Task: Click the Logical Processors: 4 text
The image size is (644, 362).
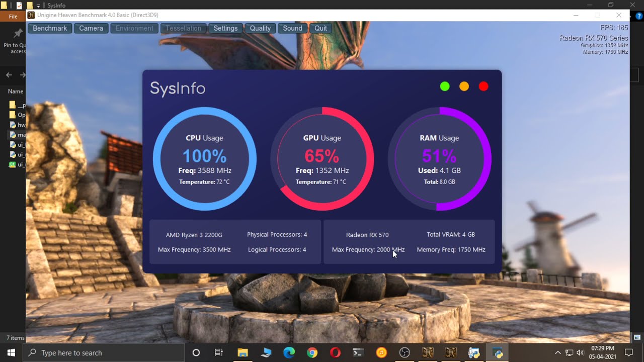Action: point(277,250)
